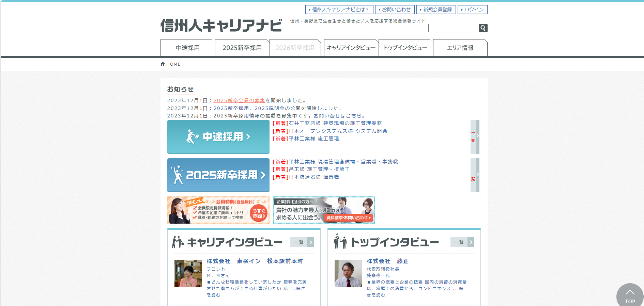Open 一覧 for キャリアインタビュー section

[x=302, y=242]
